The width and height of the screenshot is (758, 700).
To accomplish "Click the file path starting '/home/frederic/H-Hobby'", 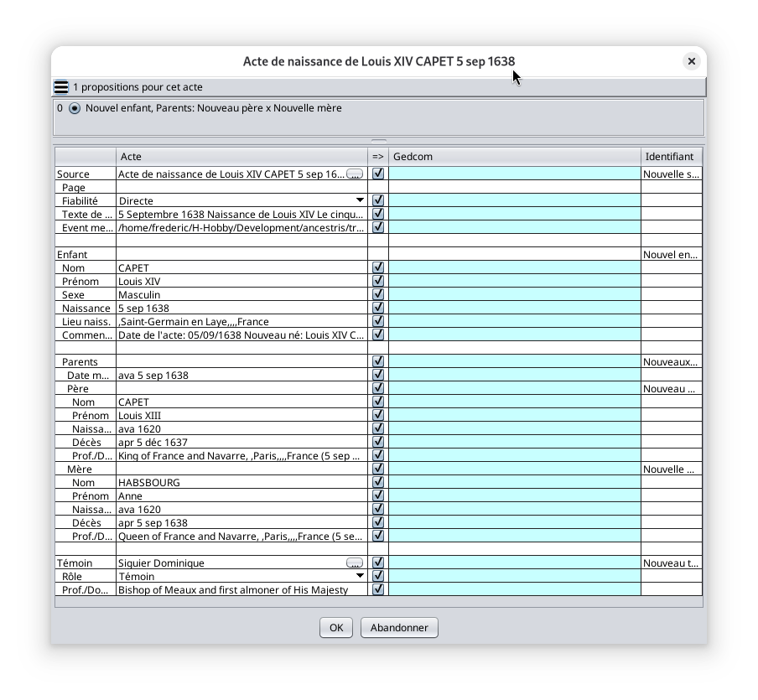I will 241,228.
